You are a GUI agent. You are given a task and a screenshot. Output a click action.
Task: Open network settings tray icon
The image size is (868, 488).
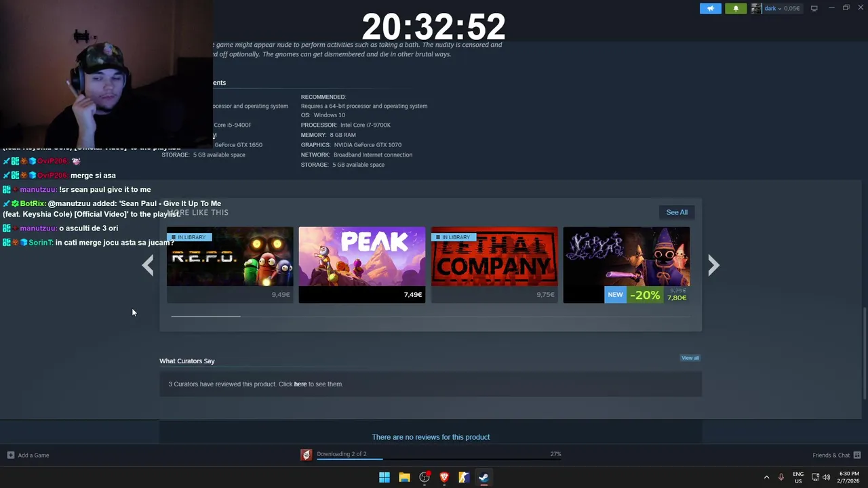pyautogui.click(x=815, y=477)
